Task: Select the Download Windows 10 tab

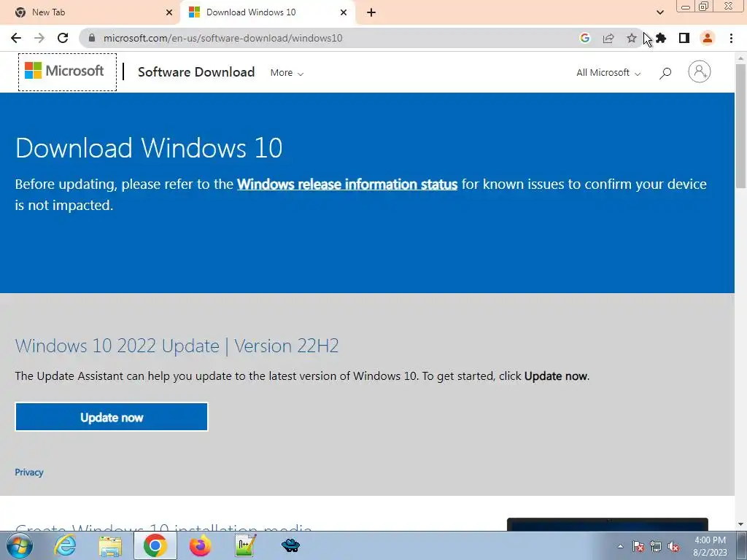Action: 267,12
